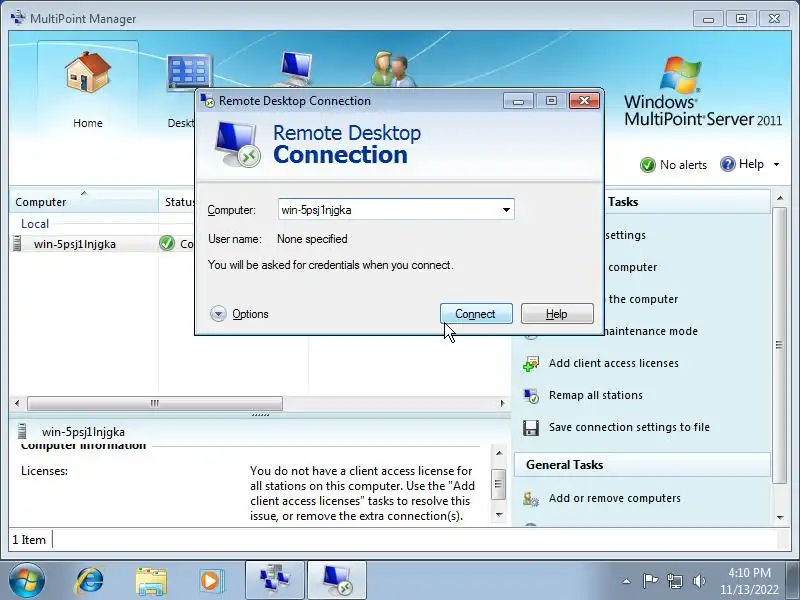The image size is (800, 600).
Task: Click the network tray icon
Action: tap(674, 581)
